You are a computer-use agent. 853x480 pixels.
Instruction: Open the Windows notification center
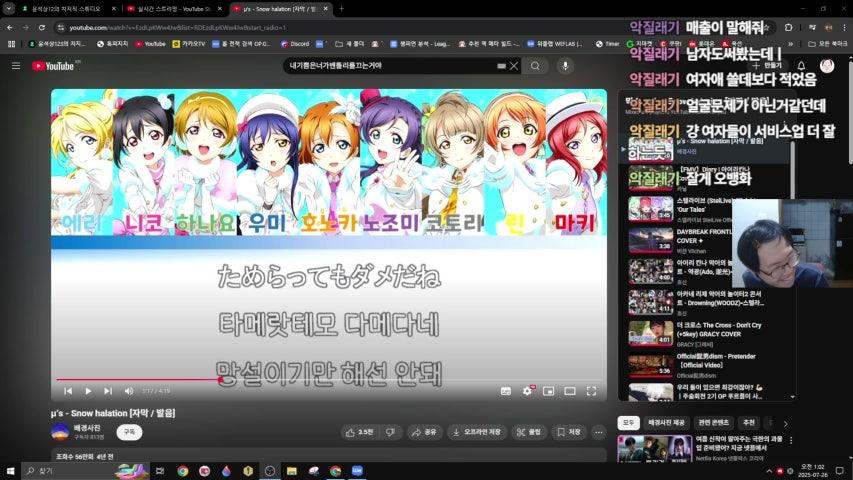tap(839, 471)
